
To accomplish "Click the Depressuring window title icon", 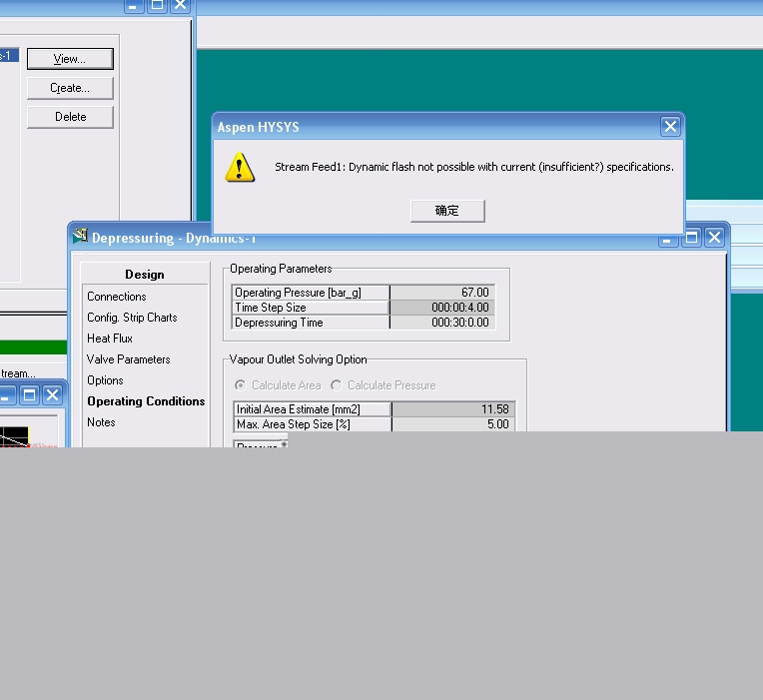I will coord(80,236).
